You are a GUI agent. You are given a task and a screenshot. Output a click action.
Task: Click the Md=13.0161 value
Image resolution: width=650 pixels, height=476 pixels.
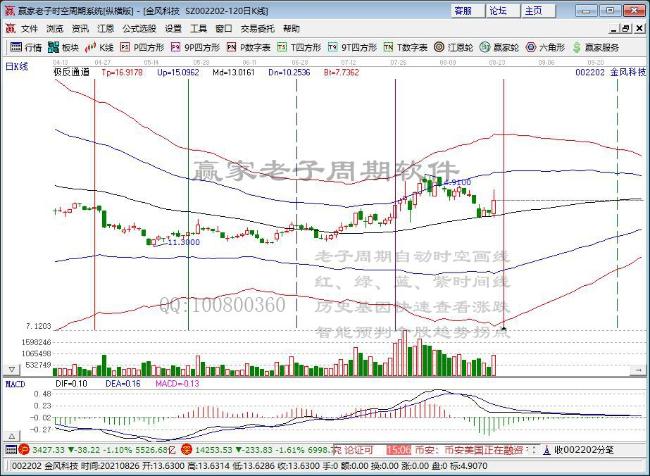pos(234,73)
